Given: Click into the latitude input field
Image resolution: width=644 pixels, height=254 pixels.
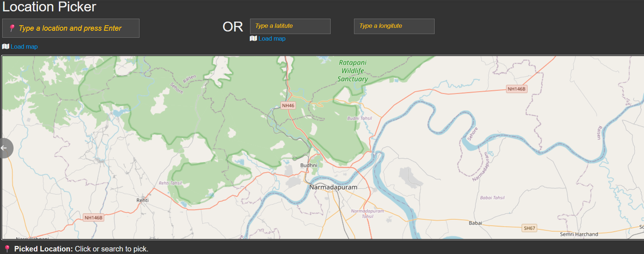Looking at the screenshot, I should [290, 26].
